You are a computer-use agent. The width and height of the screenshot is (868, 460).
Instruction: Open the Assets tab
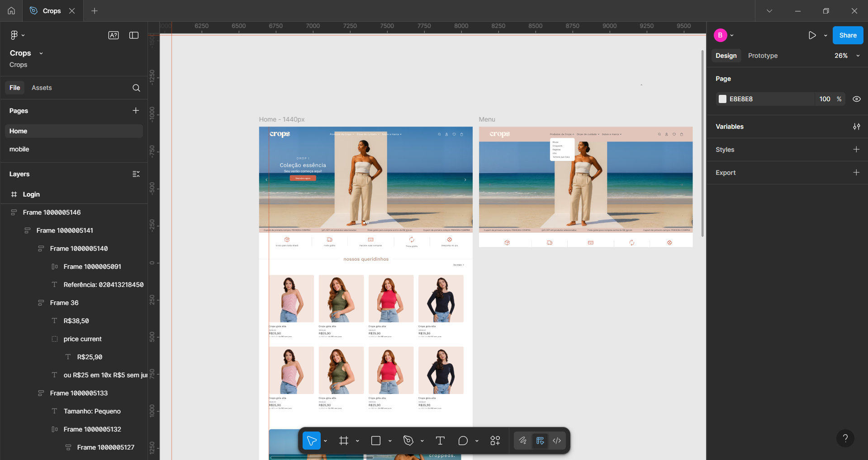pyautogui.click(x=42, y=88)
